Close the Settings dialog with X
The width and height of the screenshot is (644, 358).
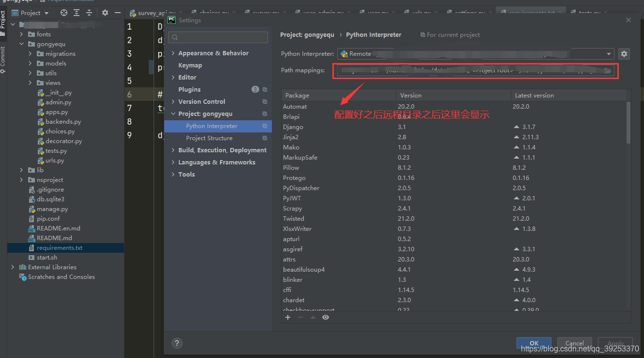point(628,20)
